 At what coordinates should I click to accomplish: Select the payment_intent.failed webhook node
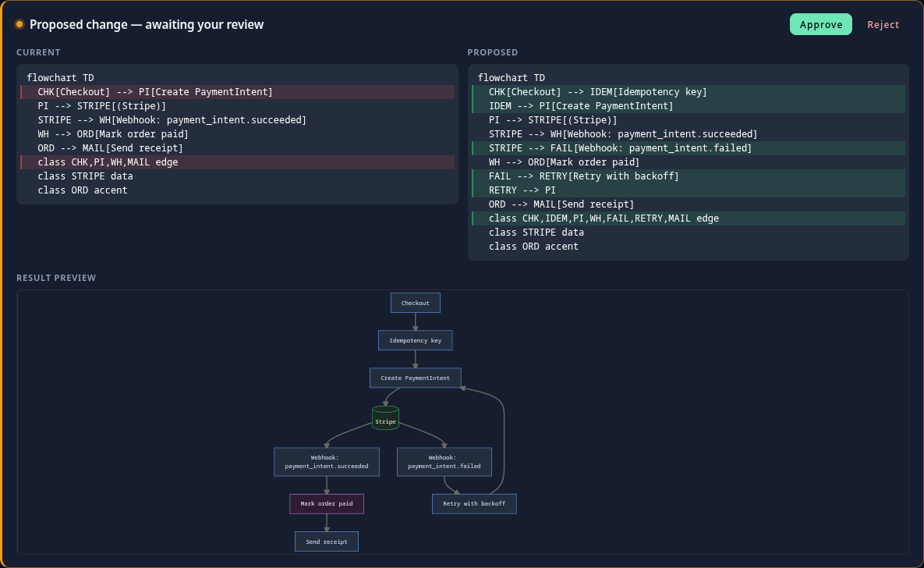click(x=444, y=462)
